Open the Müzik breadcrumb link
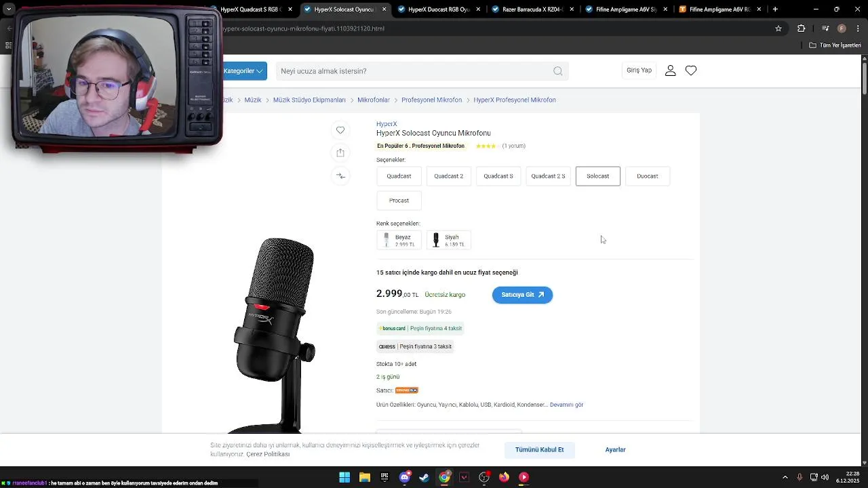 pyautogui.click(x=253, y=100)
